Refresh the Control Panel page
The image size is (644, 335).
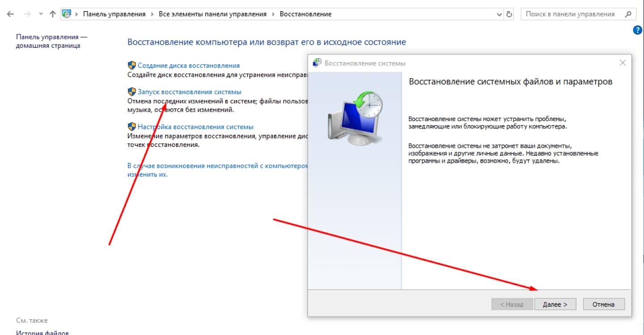509,14
